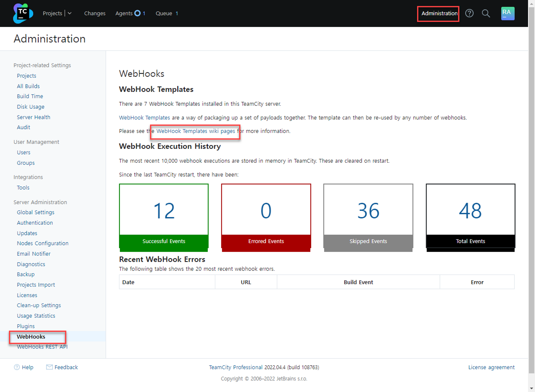Open the Feedback link in the footer

(x=66, y=367)
